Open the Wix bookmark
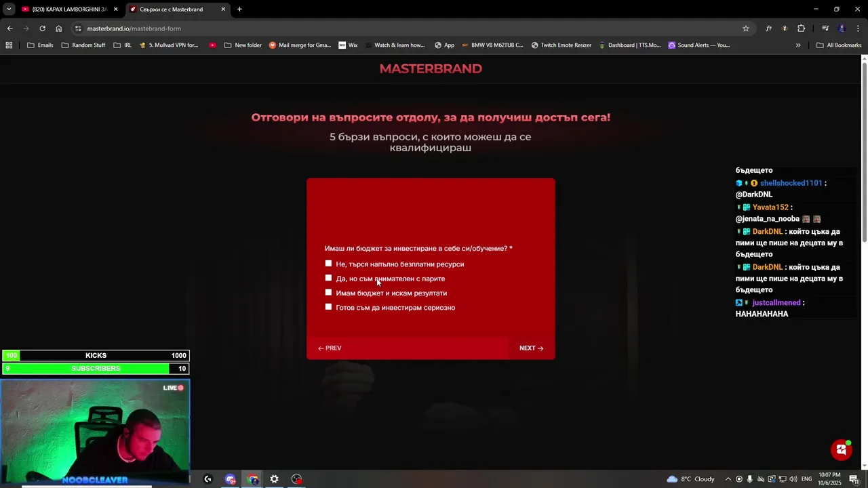 coord(348,45)
